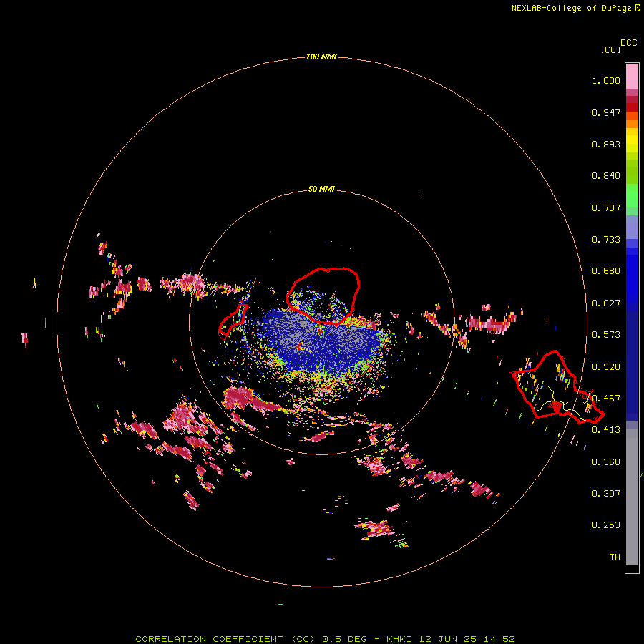Click the 0.5 DEG elevation text
The image size is (644, 644).
344,639
